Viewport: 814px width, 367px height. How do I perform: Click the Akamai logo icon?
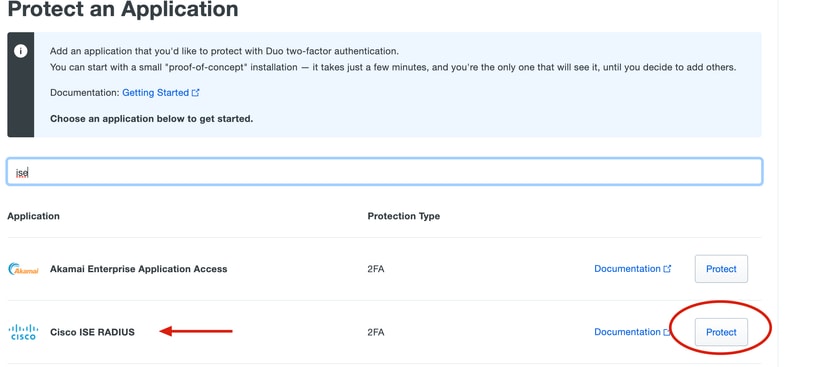23,269
